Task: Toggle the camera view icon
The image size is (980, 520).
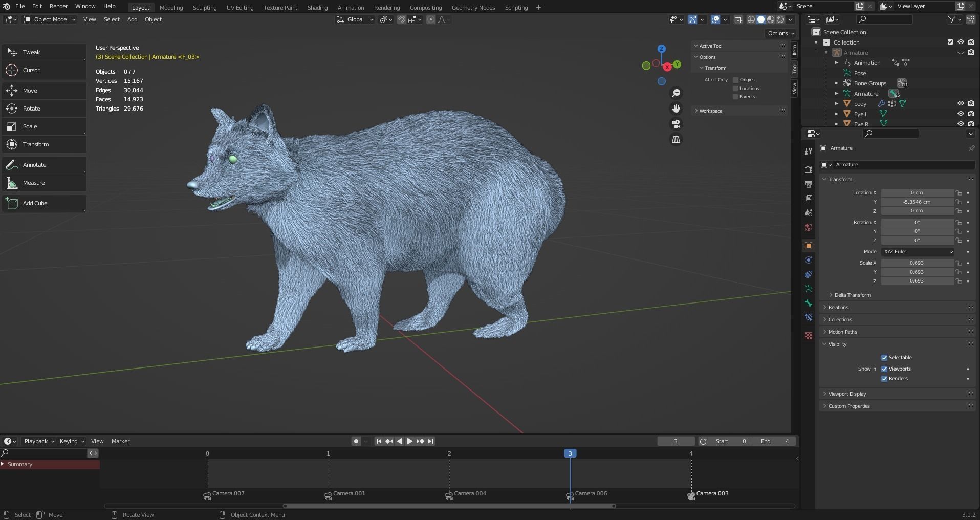Action: tap(676, 124)
